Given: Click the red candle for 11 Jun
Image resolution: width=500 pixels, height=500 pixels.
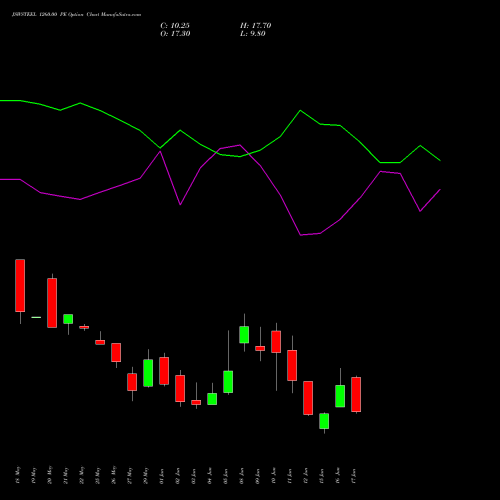Looking at the screenshot, I should pos(292,365).
